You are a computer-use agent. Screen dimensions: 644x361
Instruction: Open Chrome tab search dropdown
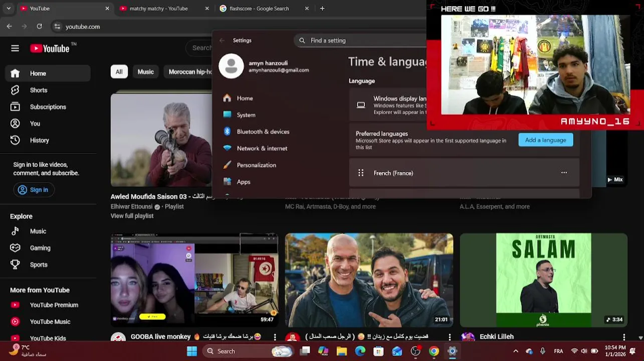click(x=8, y=9)
